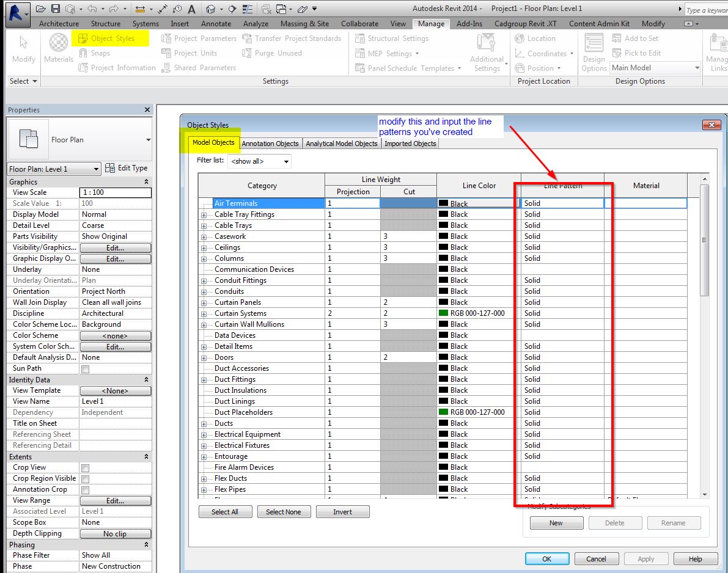The width and height of the screenshot is (728, 573).
Task: Open the Floor Plan: Level 1 view dropdown
Action: pos(54,169)
